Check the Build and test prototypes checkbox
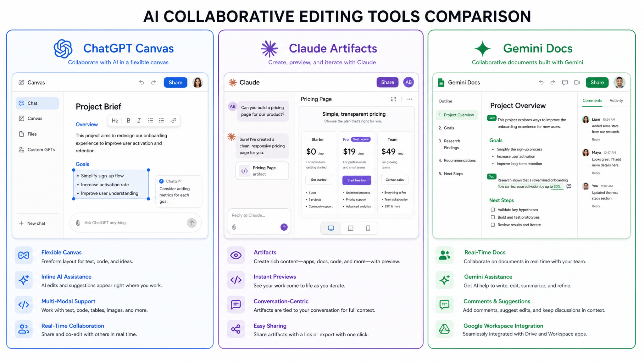Viewport: 644px width, 362px height. (x=493, y=217)
